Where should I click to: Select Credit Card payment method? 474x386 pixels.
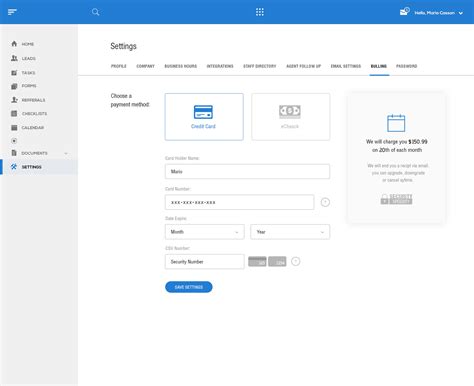[x=204, y=117]
